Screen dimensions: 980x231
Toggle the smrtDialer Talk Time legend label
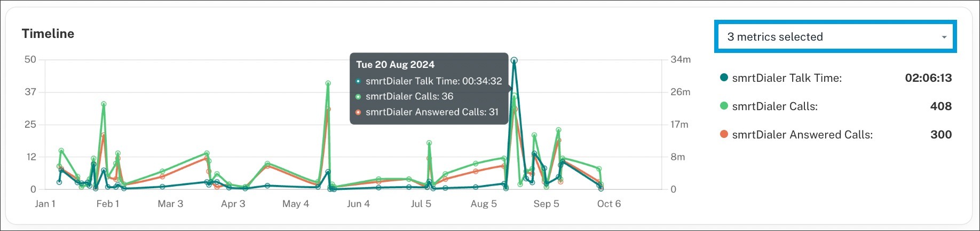pyautogui.click(x=787, y=78)
